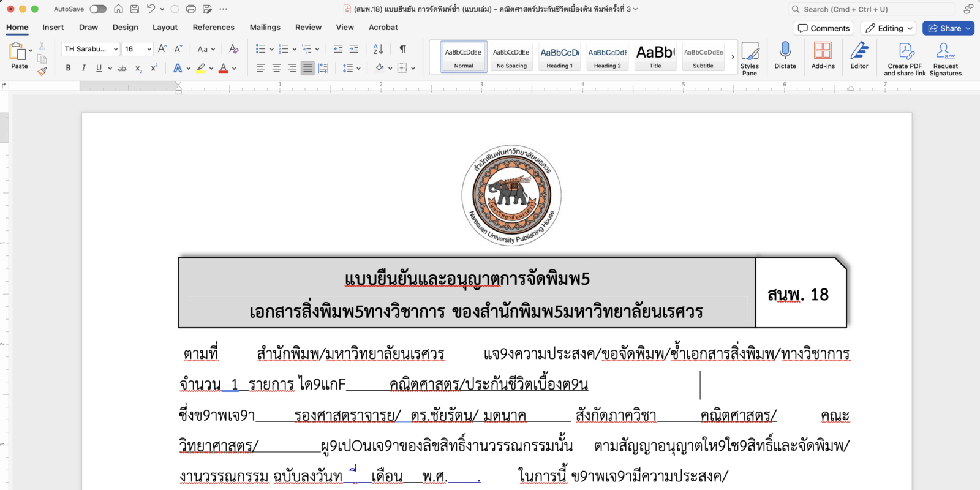The height and width of the screenshot is (490, 980).
Task: Toggle bold formatting
Action: pos(68,68)
